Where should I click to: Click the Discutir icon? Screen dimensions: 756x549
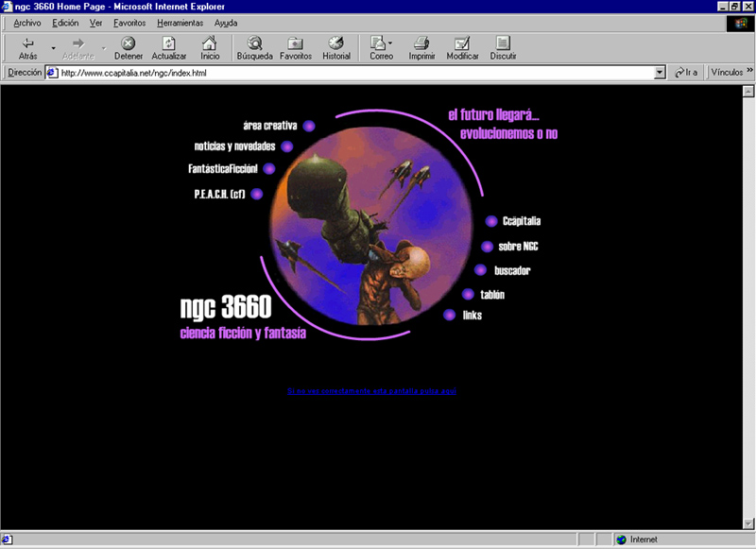pos(503,43)
